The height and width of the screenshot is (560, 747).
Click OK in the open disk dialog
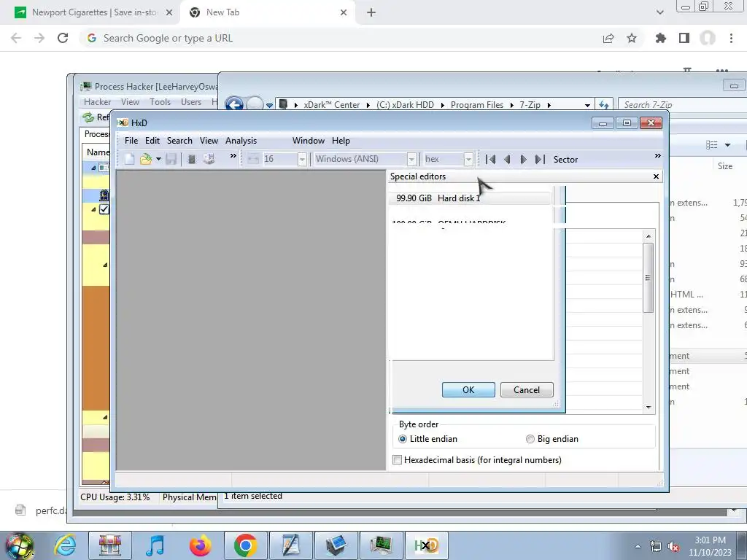tap(468, 389)
